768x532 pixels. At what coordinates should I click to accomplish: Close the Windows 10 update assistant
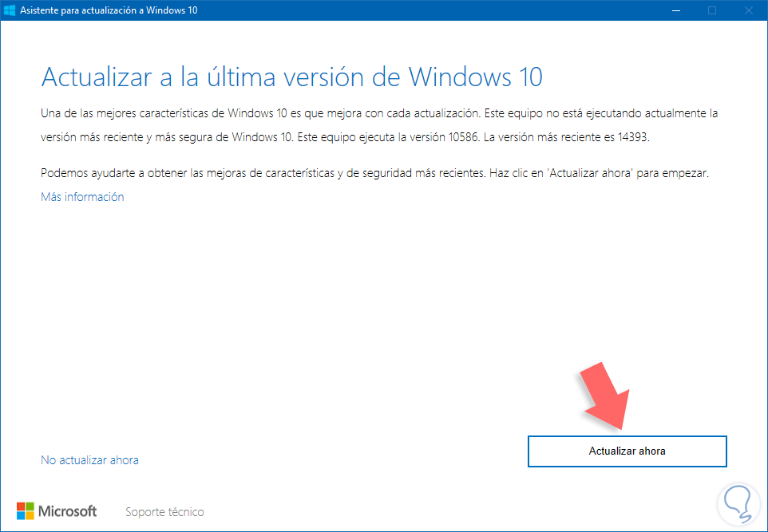pos(748,10)
